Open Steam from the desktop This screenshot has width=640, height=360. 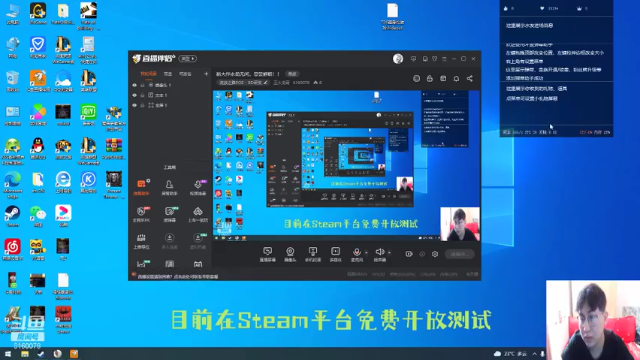tap(12, 216)
